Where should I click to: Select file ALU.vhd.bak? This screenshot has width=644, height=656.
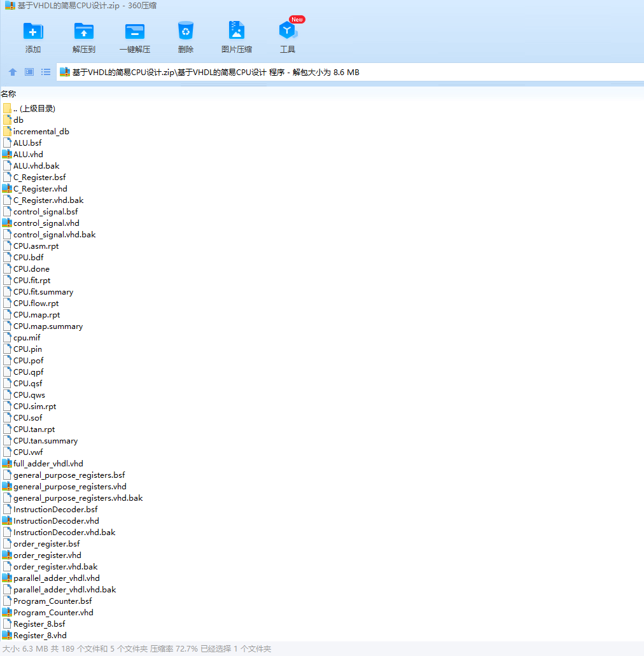[x=36, y=166]
